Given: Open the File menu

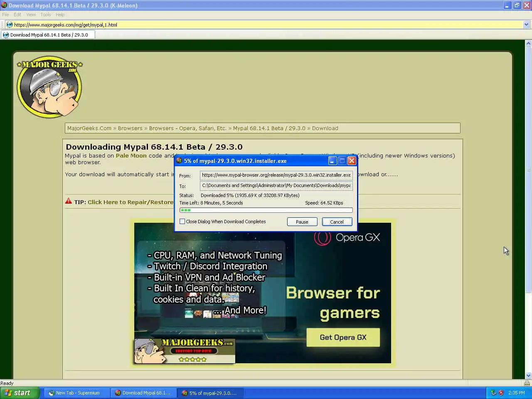Looking at the screenshot, I should tap(5, 15).
